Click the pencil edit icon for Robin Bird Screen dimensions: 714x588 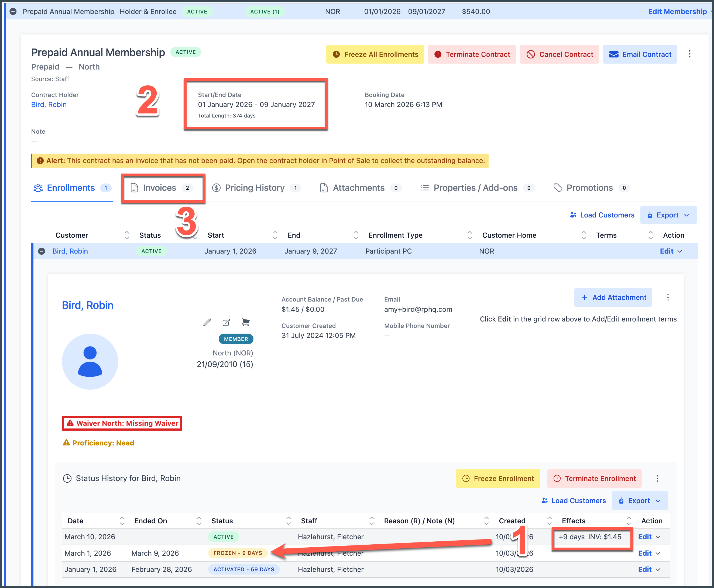207,322
